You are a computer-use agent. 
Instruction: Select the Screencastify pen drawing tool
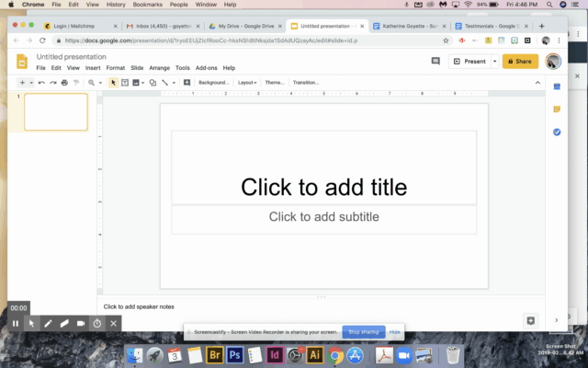tap(48, 323)
